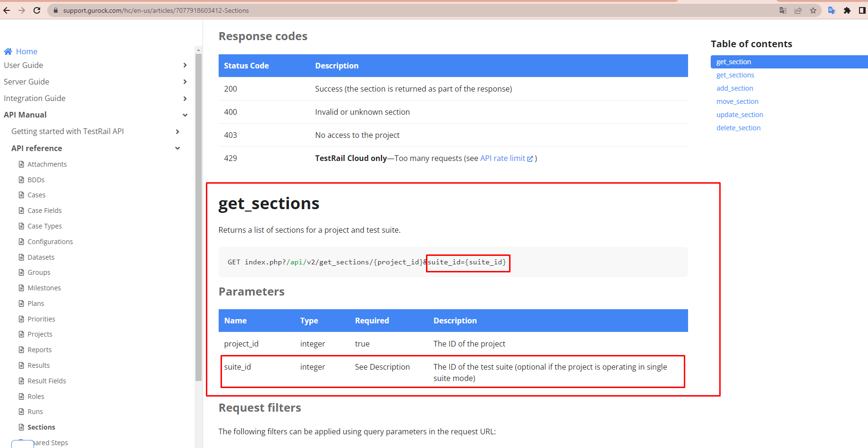The height and width of the screenshot is (448, 868).
Task: Reload the page with refresh icon
Action: 37,10
